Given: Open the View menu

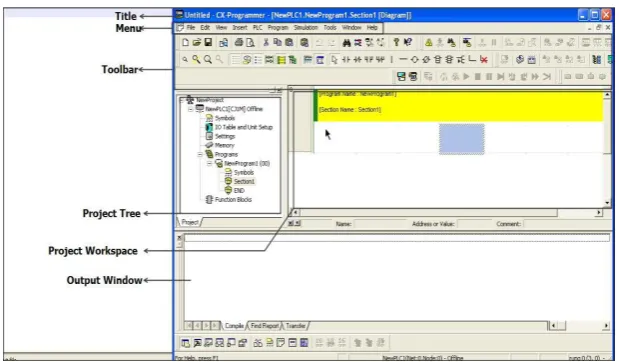Looking at the screenshot, I should point(221,28).
